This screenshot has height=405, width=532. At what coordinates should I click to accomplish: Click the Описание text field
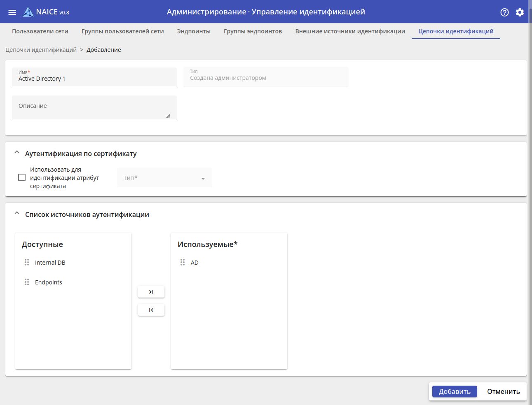94,108
